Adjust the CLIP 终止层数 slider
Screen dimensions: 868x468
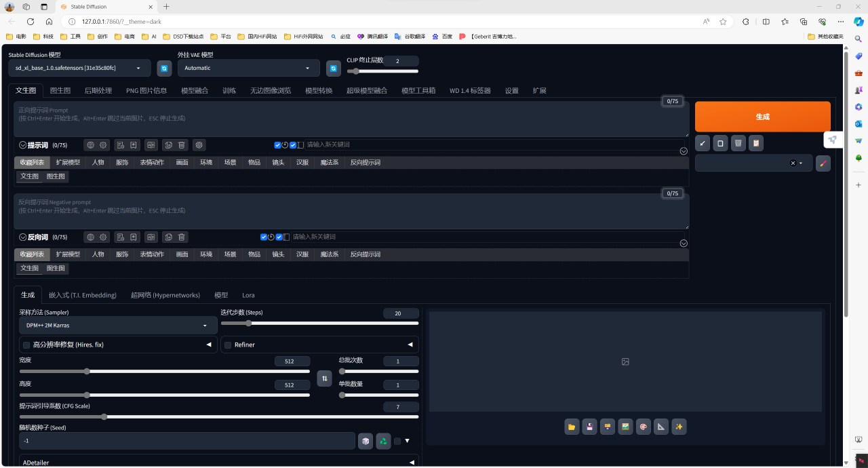382,71
